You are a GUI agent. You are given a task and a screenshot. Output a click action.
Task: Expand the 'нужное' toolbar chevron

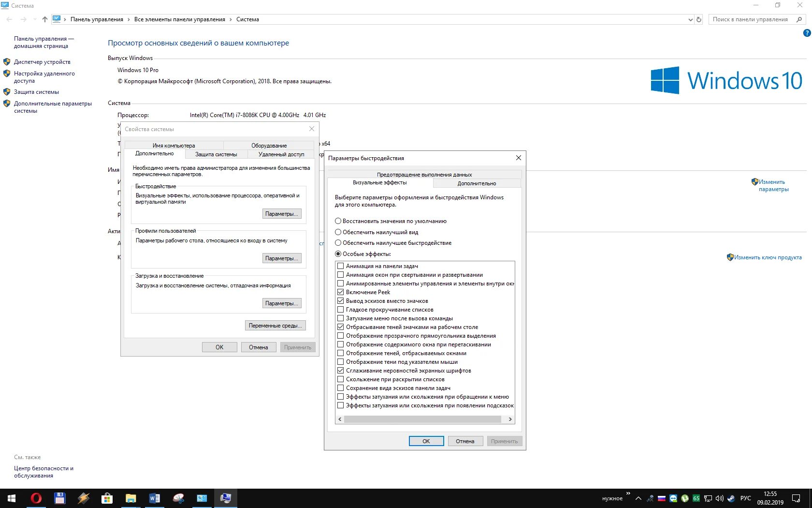tap(628, 493)
